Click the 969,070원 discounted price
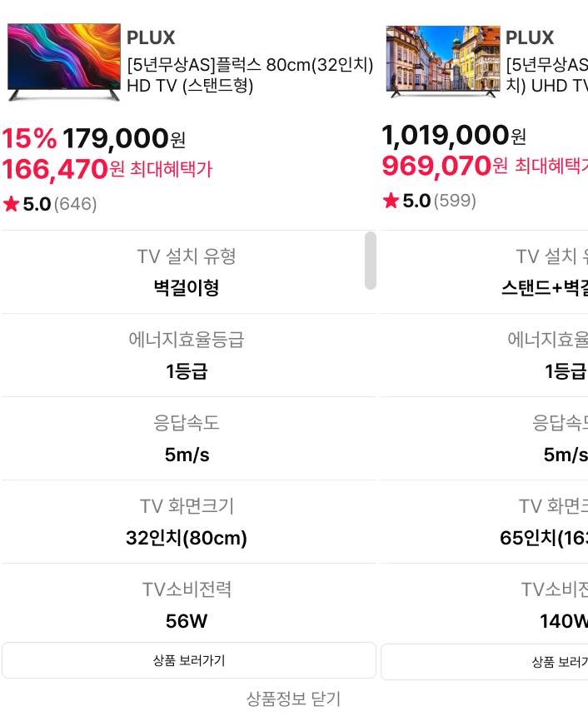The image size is (588, 716). tap(444, 166)
